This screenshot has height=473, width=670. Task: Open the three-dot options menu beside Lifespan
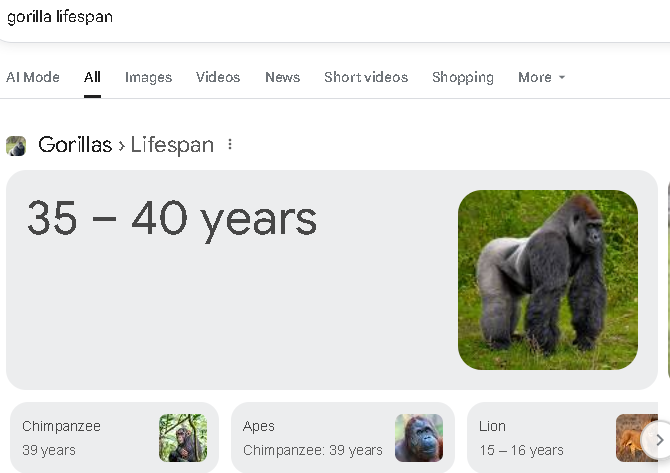click(x=230, y=144)
